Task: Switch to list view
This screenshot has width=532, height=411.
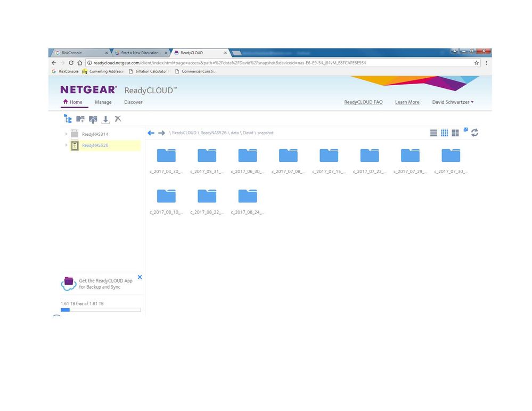Action: click(433, 133)
